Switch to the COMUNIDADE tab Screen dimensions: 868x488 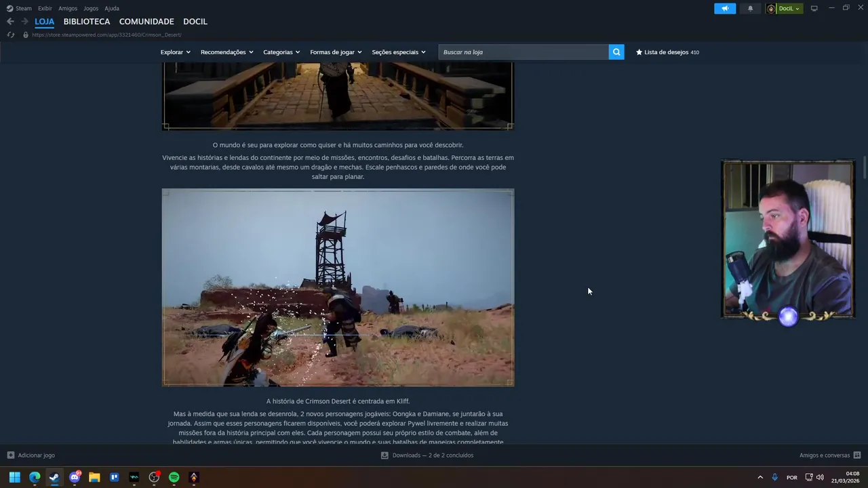pos(146,22)
